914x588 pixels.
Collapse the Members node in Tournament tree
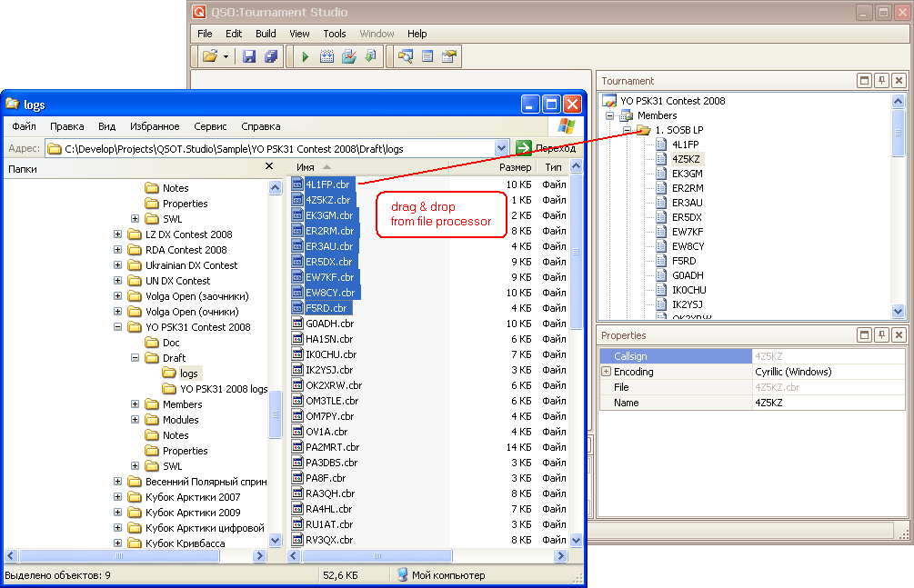click(x=611, y=115)
